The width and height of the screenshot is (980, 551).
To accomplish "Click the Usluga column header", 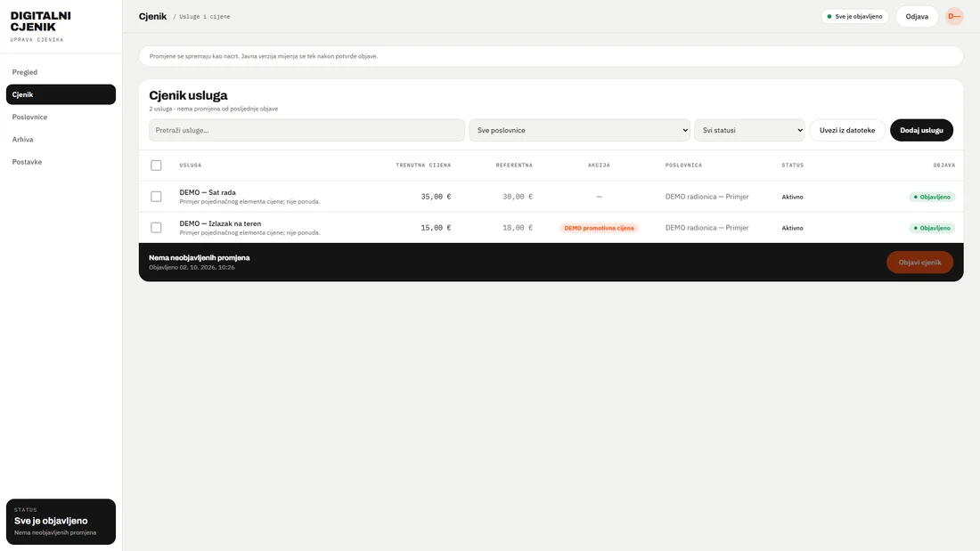I will tap(191, 166).
